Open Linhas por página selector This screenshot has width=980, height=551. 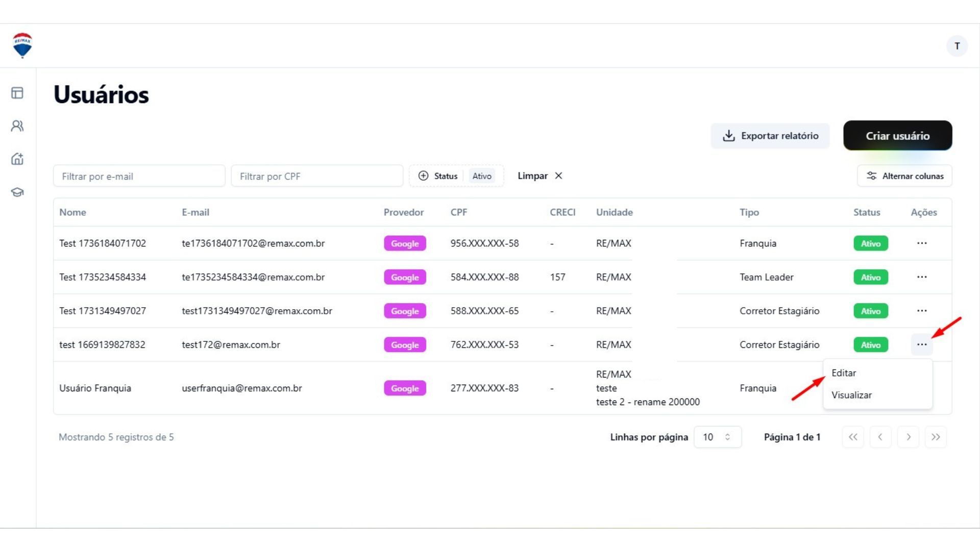point(717,437)
